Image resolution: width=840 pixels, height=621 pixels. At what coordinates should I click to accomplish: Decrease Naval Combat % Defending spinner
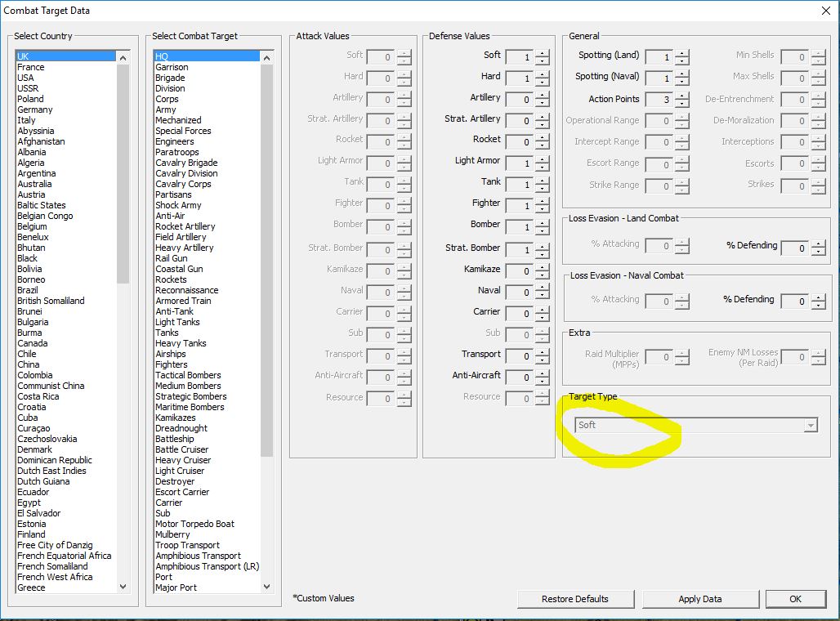[819, 306]
